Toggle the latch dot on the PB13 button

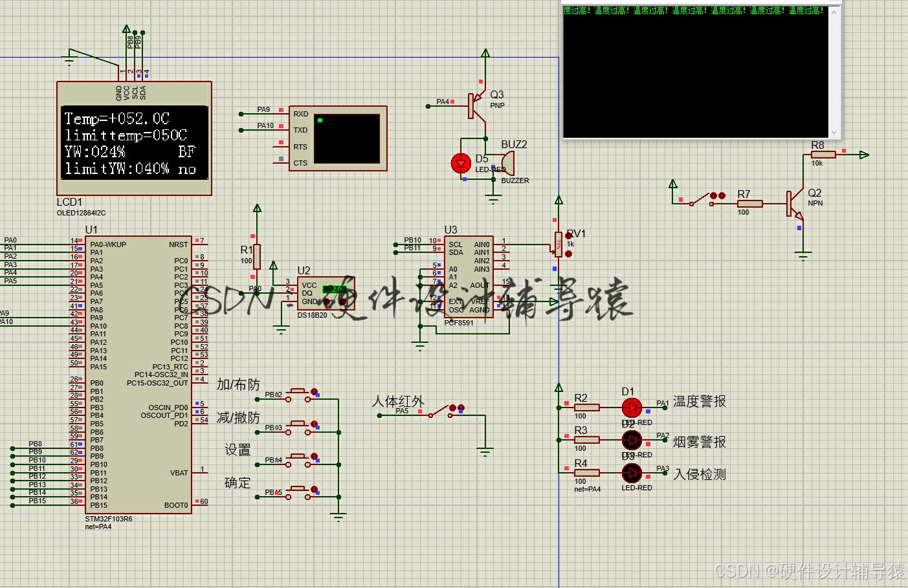pos(314,424)
